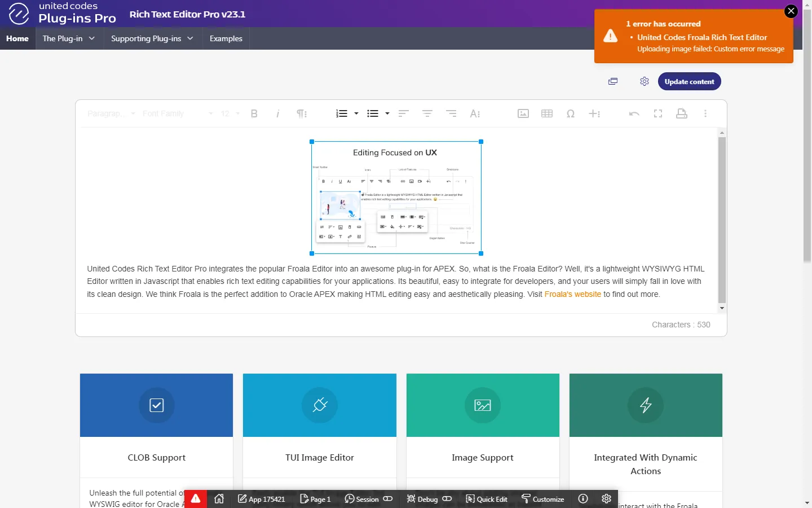The image size is (812, 508).
Task: Toggle the Session switch in developer toolbar
Action: 388,499
